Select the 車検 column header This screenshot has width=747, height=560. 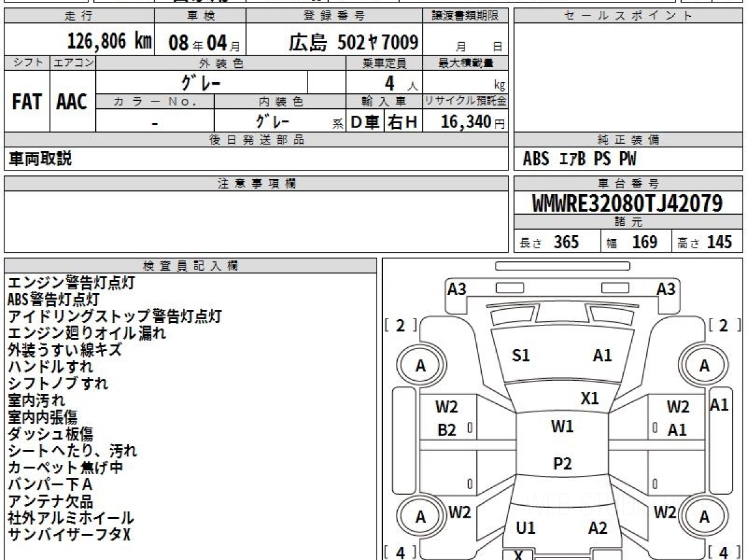coord(200,16)
